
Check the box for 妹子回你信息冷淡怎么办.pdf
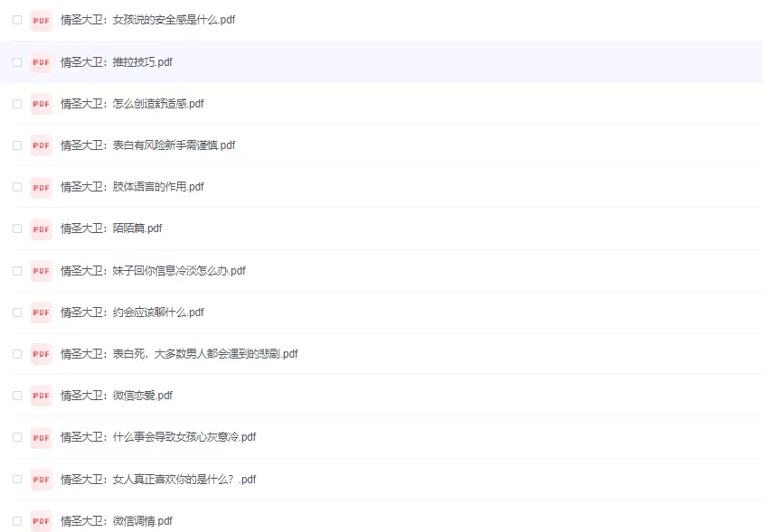17,271
